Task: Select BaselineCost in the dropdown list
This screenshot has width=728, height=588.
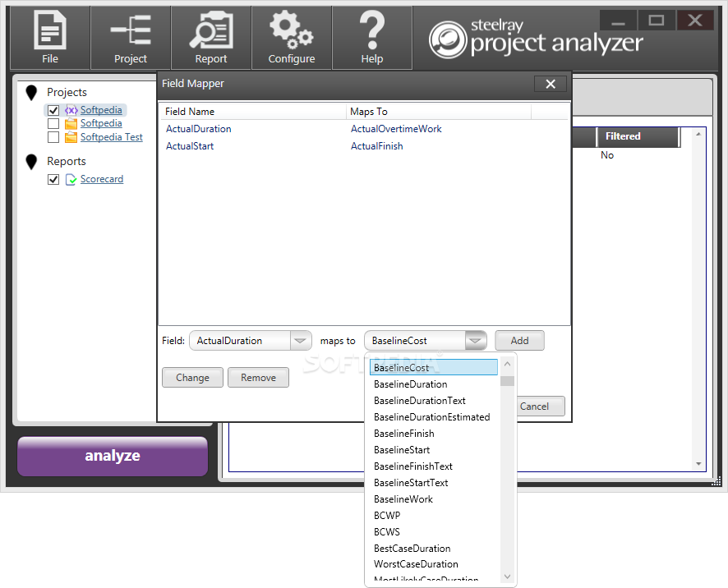Action: pos(434,368)
